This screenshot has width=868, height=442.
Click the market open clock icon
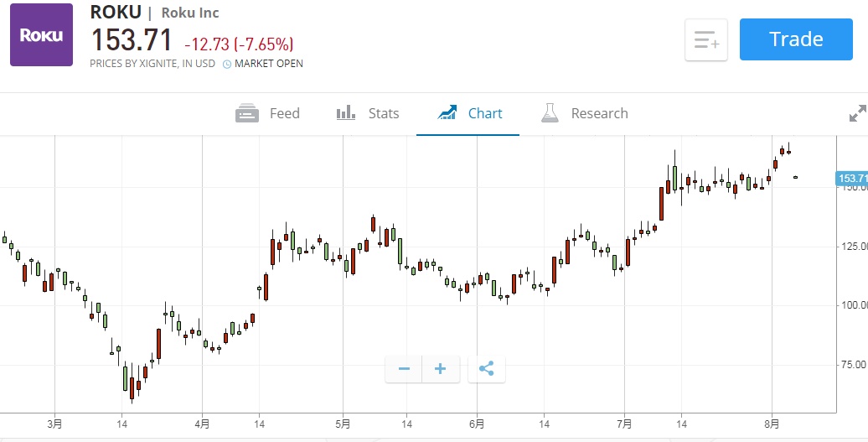pos(227,64)
